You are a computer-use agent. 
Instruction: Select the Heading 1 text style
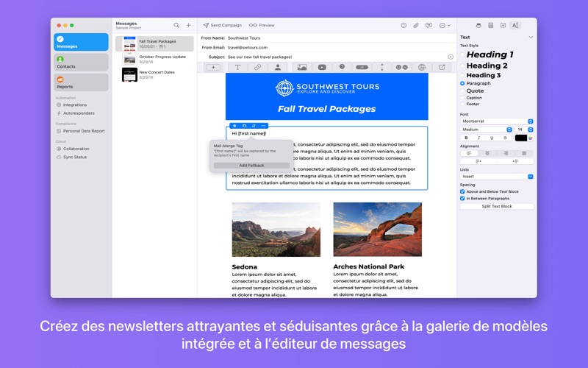tap(487, 54)
